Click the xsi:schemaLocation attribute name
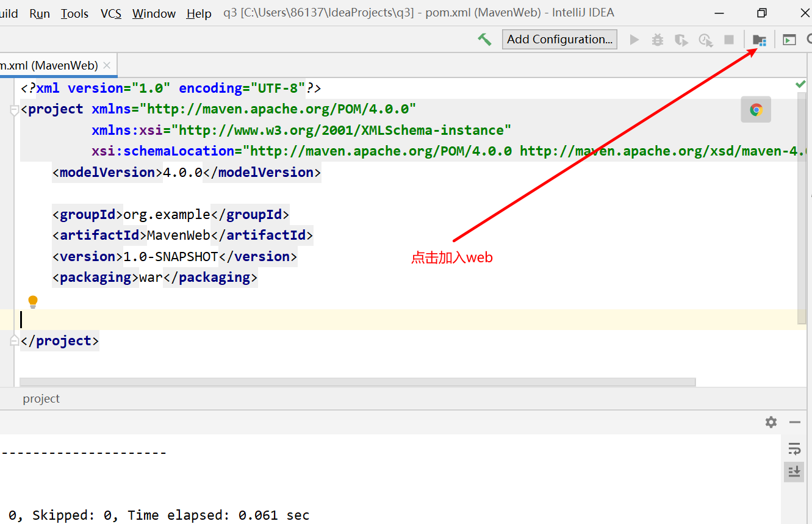This screenshot has height=524, width=812. point(163,151)
